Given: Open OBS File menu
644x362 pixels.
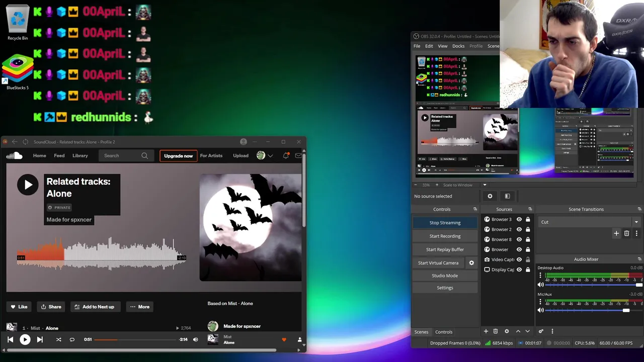Looking at the screenshot, I should (x=417, y=46).
